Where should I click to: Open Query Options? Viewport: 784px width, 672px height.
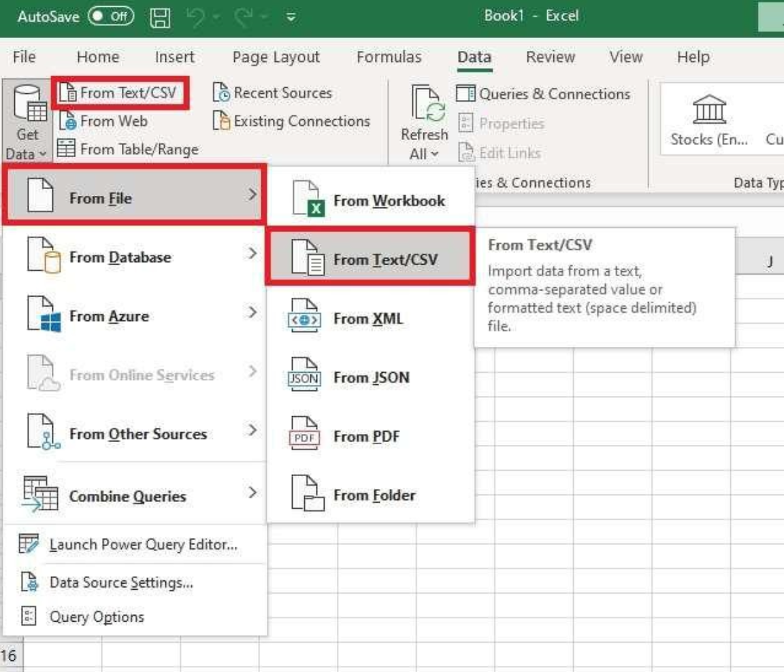(x=134, y=616)
